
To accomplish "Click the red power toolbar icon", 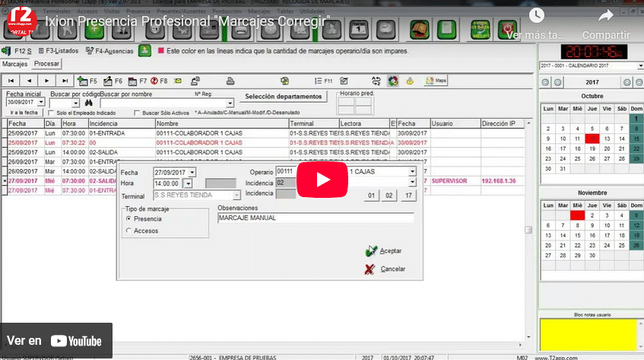I will (508, 30).
